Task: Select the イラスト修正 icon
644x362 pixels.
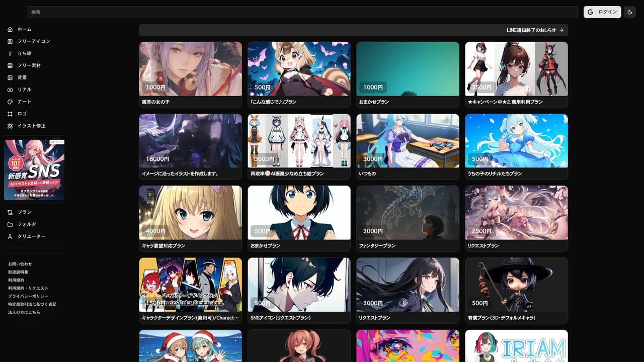Action: 10,126
